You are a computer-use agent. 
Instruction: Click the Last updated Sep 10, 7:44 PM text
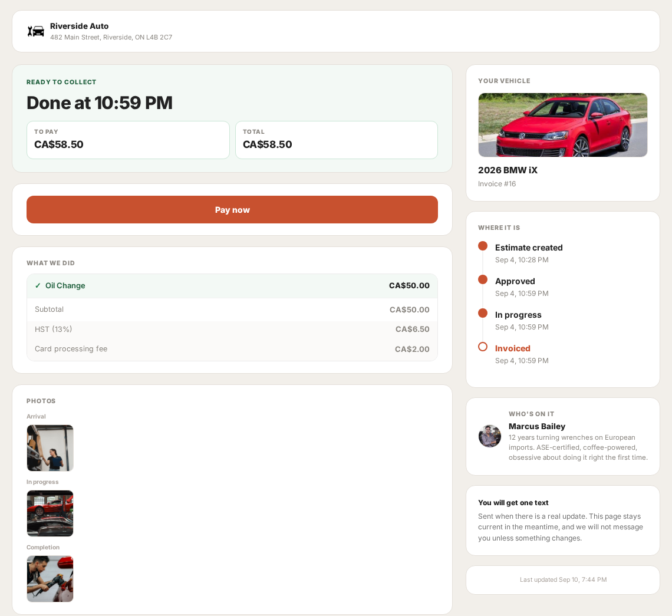pyautogui.click(x=563, y=579)
